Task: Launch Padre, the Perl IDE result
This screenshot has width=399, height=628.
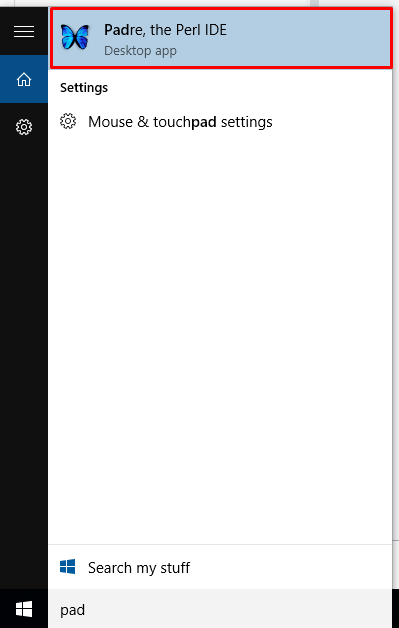Action: (221, 38)
